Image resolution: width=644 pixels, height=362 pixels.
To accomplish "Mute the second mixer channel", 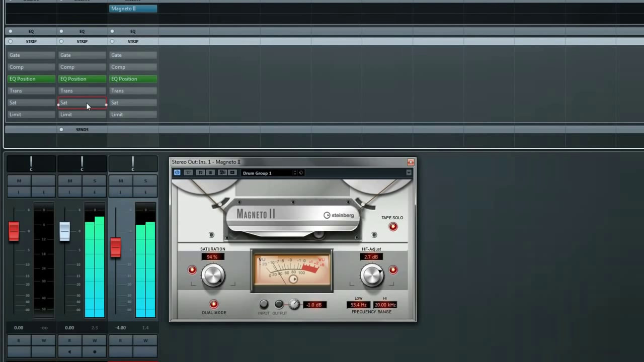I will point(70,180).
